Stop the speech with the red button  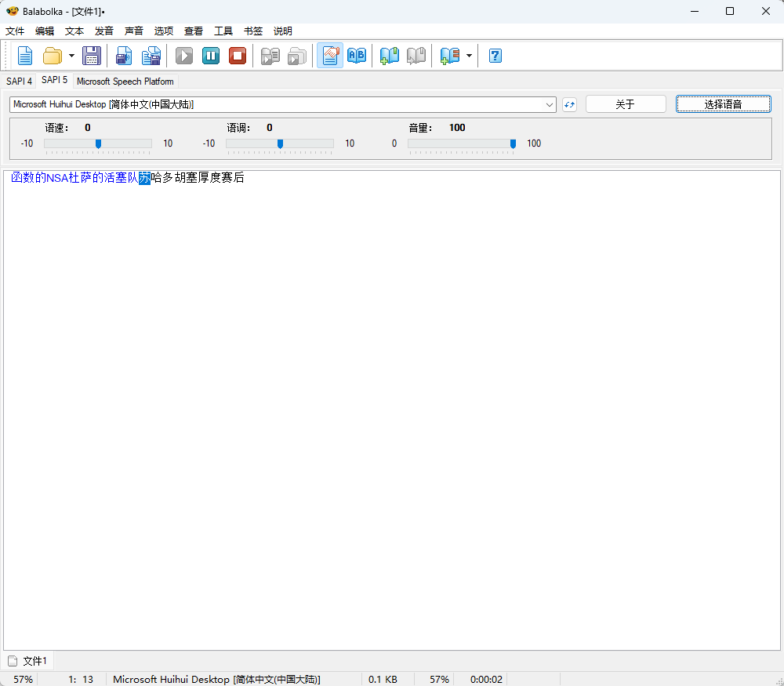238,56
